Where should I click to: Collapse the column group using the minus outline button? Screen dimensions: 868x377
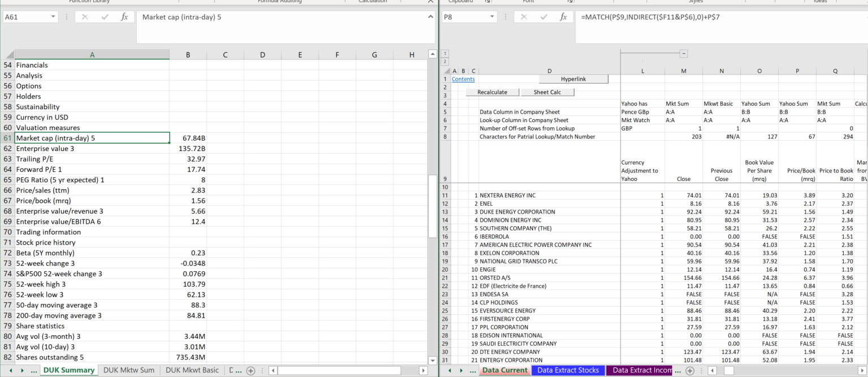684,53
